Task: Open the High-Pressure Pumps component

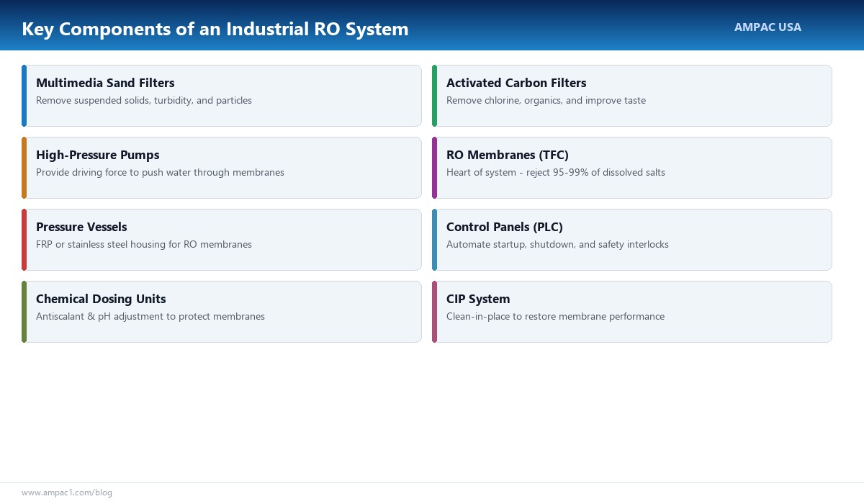Action: pyautogui.click(x=221, y=167)
